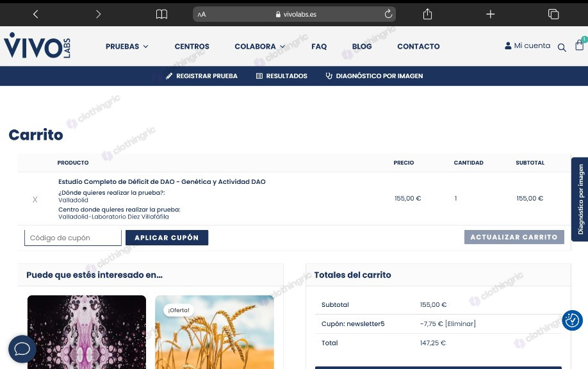Reload the page with refresh icon

[388, 14]
